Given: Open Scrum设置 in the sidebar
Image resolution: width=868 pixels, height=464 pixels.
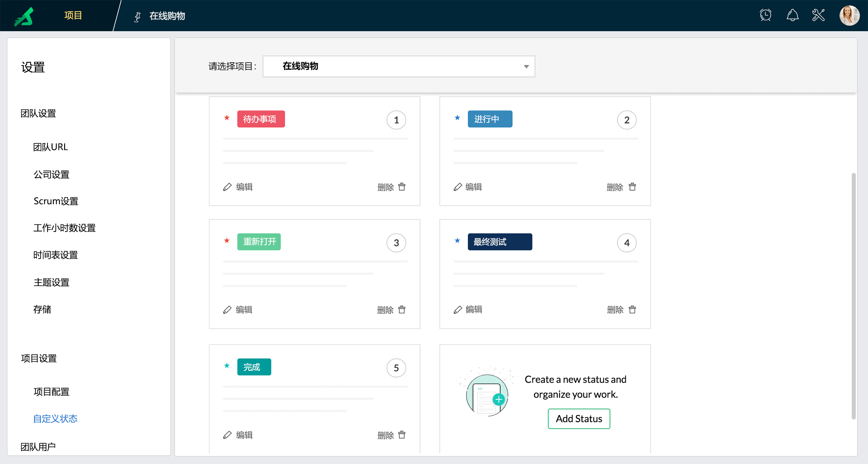Looking at the screenshot, I should click(56, 201).
